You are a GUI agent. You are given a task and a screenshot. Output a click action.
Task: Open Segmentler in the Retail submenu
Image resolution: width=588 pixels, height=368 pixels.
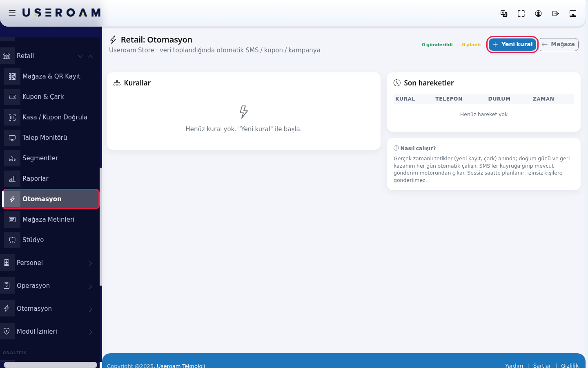[51, 158]
